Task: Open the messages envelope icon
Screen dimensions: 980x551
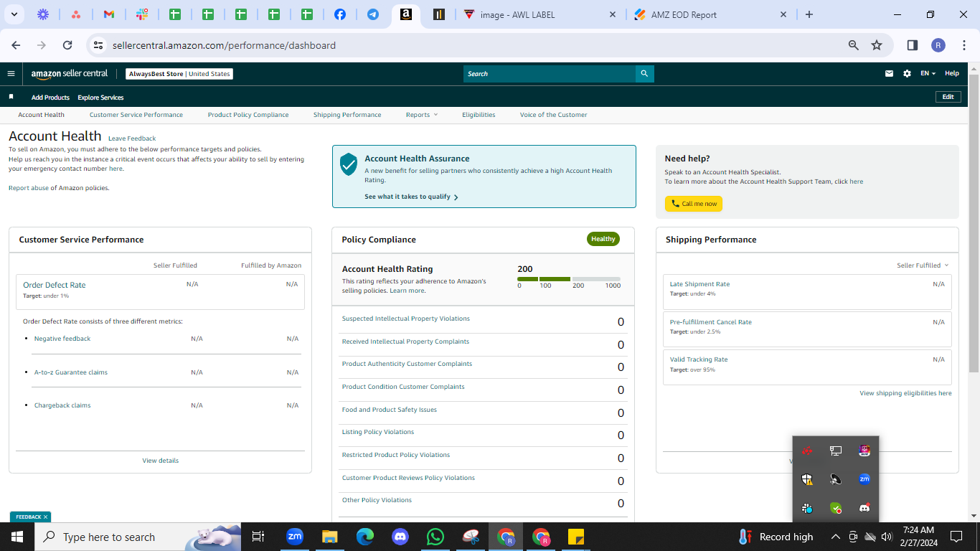Action: (x=890, y=73)
